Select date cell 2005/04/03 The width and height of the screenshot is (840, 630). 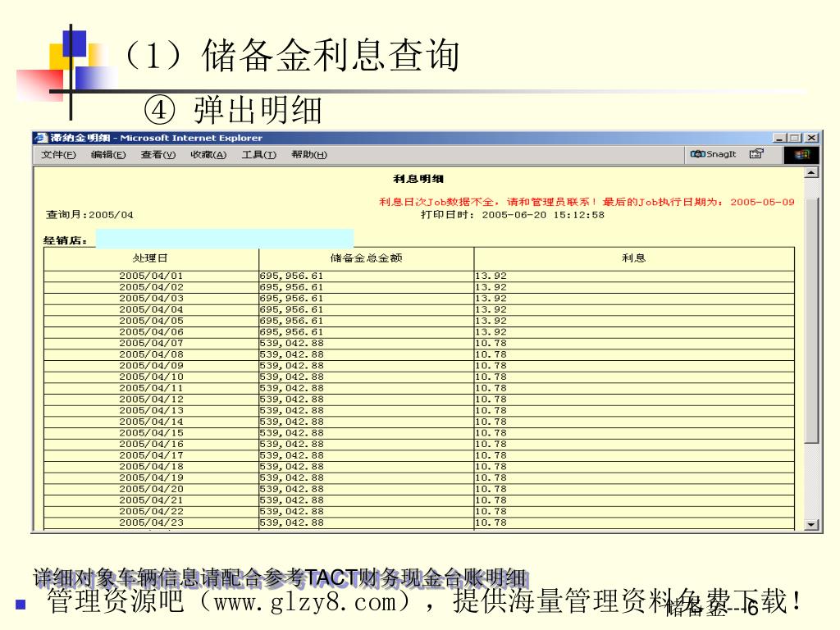click(151, 299)
